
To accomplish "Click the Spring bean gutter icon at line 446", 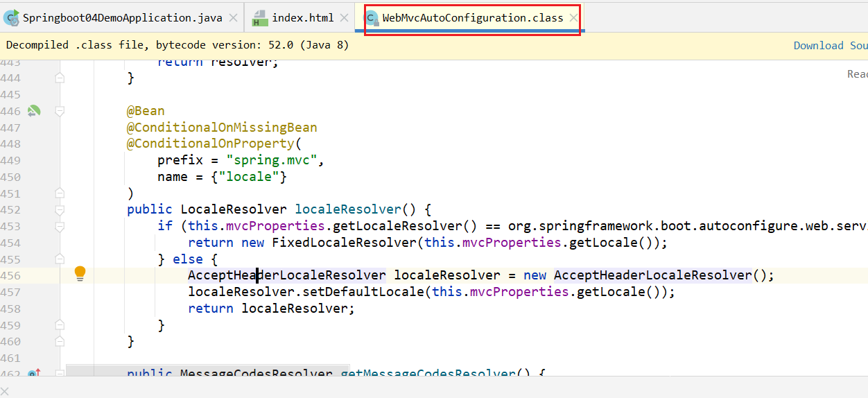I will tap(34, 111).
